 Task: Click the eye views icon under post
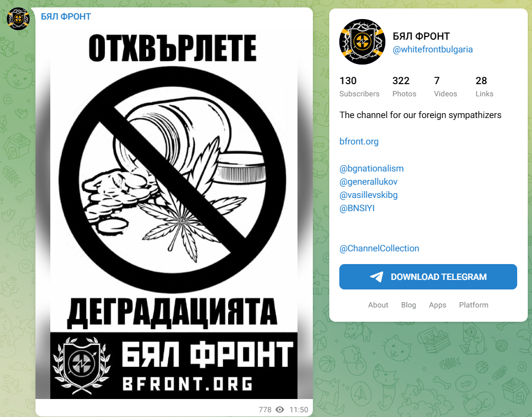click(x=280, y=410)
